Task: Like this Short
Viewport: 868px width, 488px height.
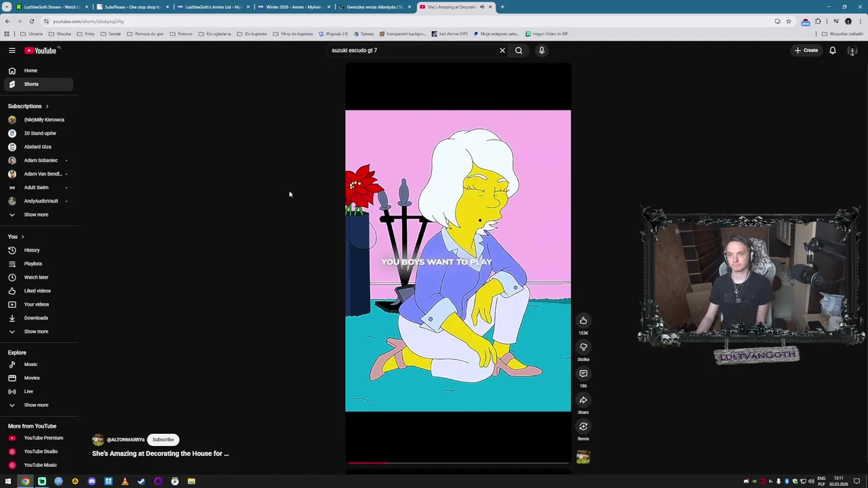Action: pyautogui.click(x=583, y=321)
